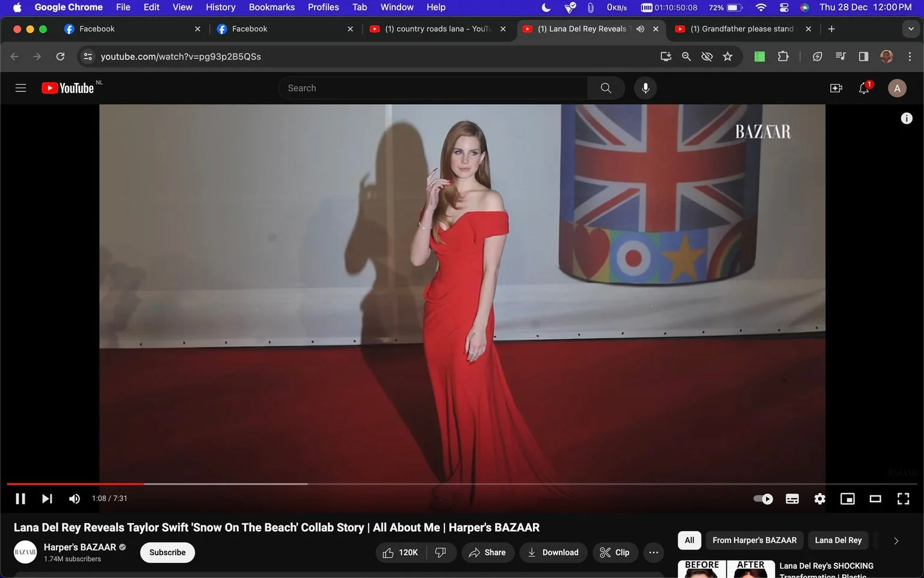924x578 pixels.
Task: Show more filter chips arrow
Action: (896, 541)
